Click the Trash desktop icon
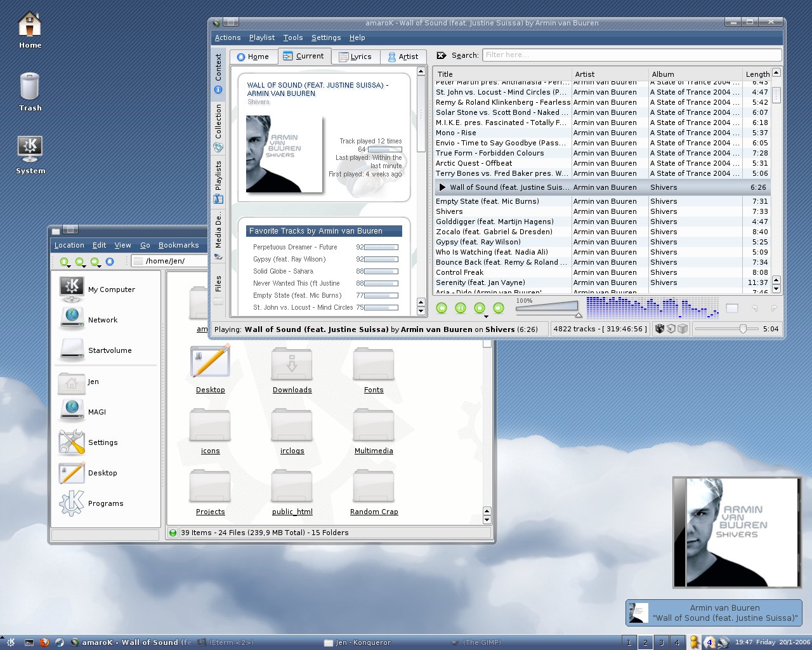Image resolution: width=812 pixels, height=650 pixels. point(30,93)
